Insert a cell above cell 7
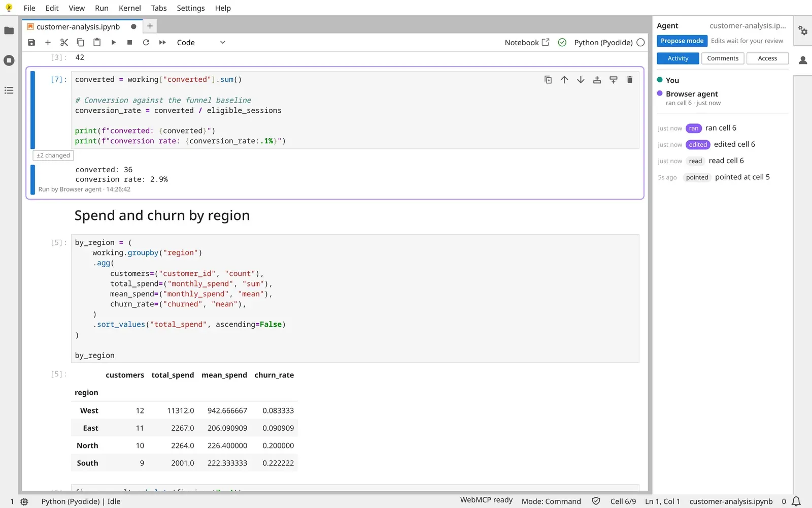 click(x=597, y=80)
